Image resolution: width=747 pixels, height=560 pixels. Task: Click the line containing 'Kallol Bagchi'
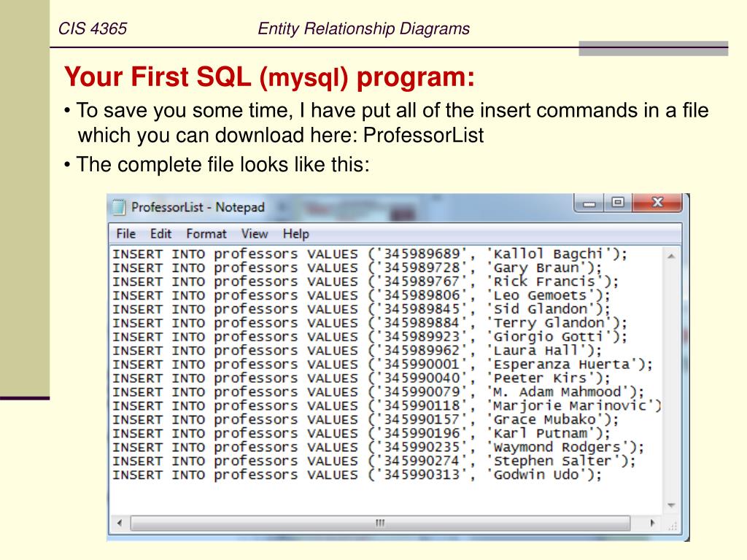[x=370, y=254]
